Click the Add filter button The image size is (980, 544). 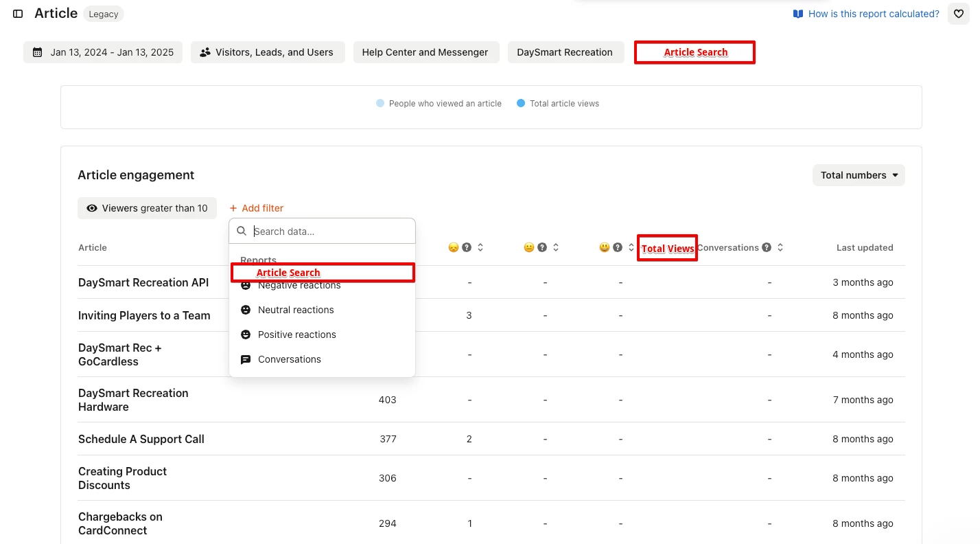click(256, 208)
